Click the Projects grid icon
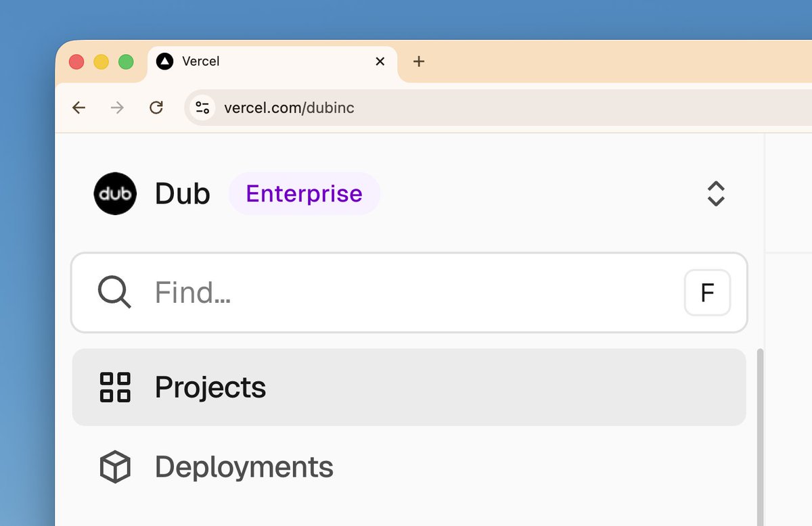Viewport: 812px width, 526px height. pos(115,387)
